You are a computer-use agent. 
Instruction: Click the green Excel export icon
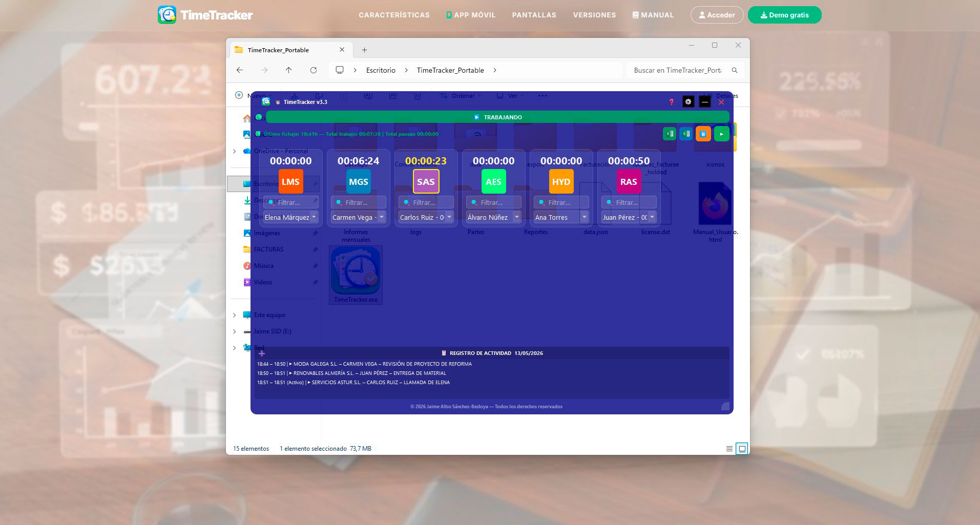point(670,134)
